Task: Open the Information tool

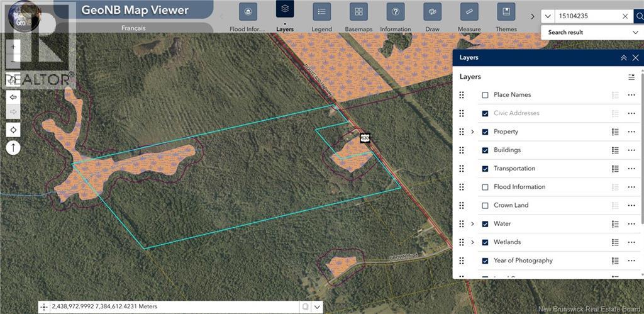Action: 396,11
